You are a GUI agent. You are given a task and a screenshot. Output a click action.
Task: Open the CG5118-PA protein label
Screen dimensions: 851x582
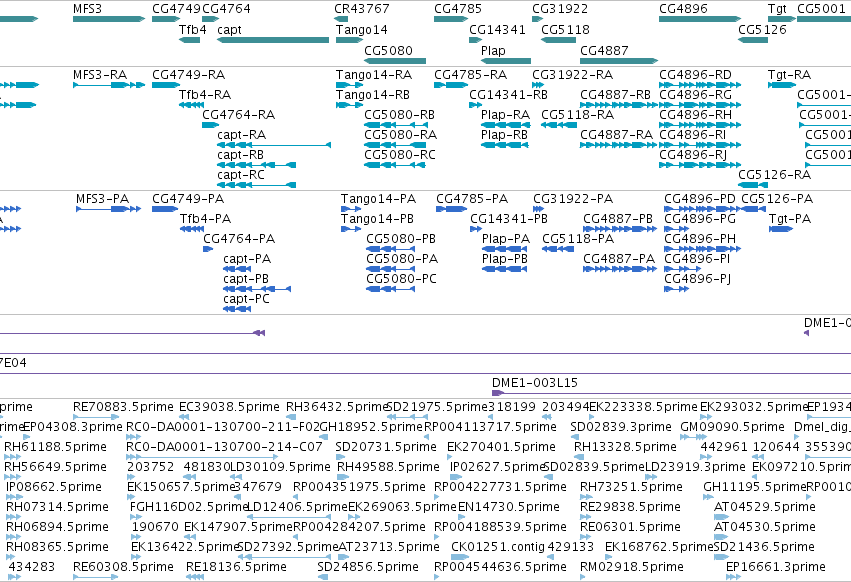(x=578, y=239)
